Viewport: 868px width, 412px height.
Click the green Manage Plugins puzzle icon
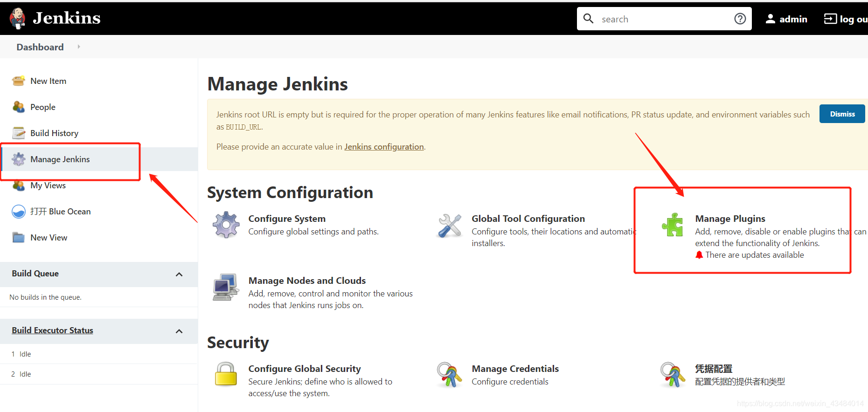(x=673, y=225)
